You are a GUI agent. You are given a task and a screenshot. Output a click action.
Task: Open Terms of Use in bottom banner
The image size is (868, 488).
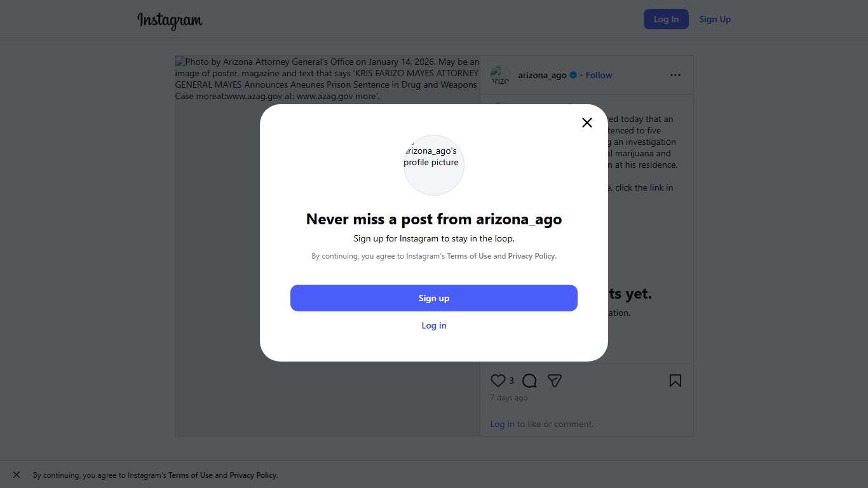pos(191,475)
